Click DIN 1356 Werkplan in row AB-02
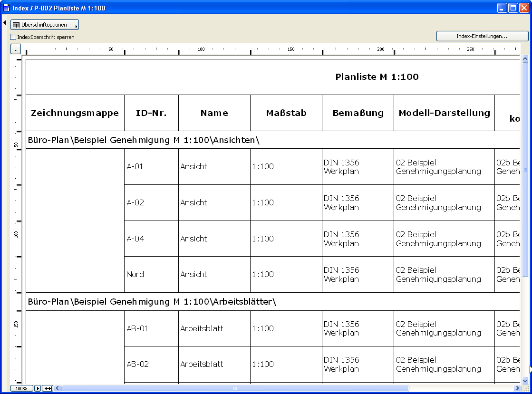The image size is (532, 394). point(358,365)
